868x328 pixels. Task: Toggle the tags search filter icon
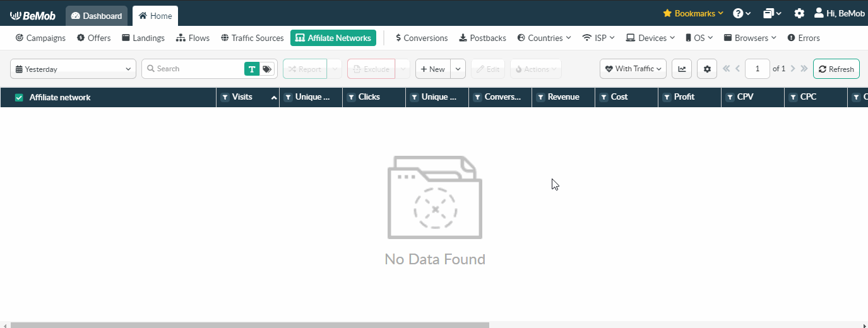(268, 69)
